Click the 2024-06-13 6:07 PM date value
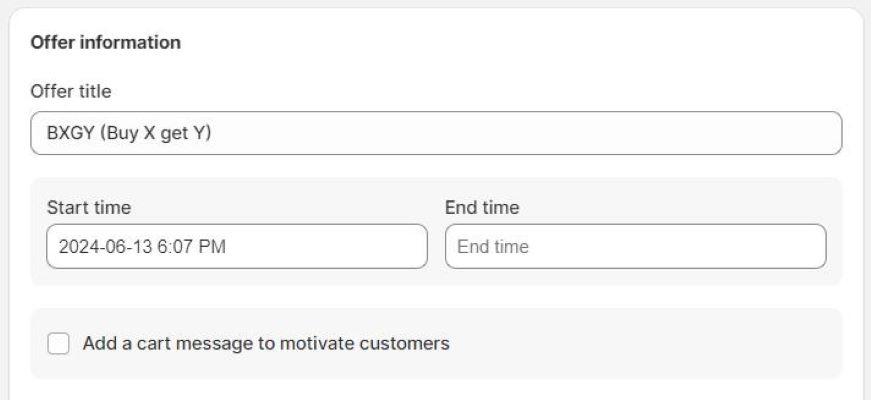 [x=141, y=246]
